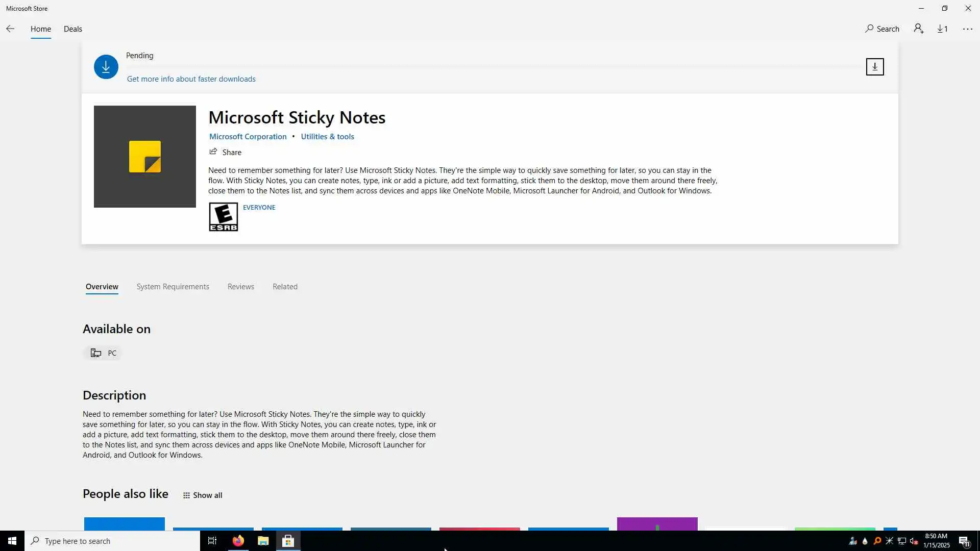Viewport: 980px width, 551px height.
Task: Open the sign-in account icon
Action: pos(919,29)
